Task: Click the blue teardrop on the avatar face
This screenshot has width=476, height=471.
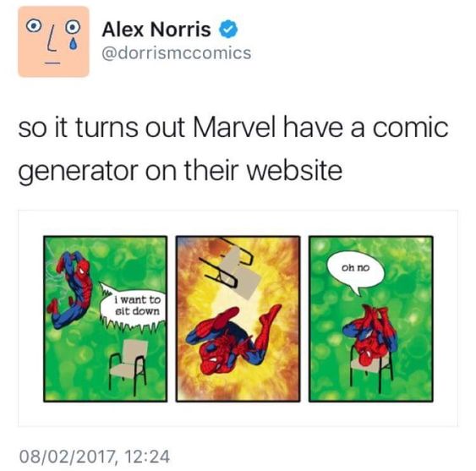Action: [x=72, y=45]
